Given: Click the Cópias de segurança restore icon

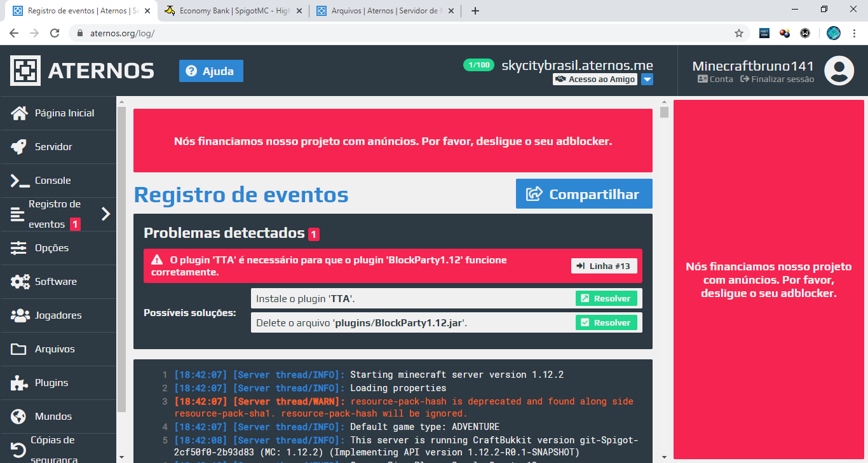Looking at the screenshot, I should click(x=18, y=450).
